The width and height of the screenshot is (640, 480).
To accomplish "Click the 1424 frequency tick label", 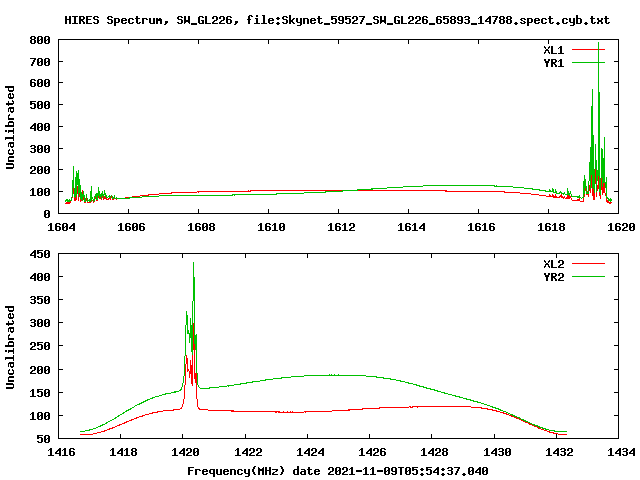I will 310,452.
